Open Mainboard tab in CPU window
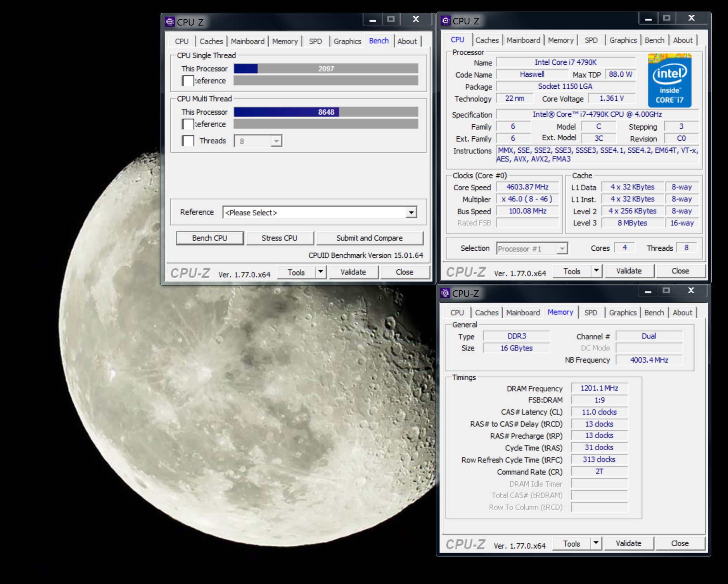Image resolution: width=728 pixels, height=584 pixels. click(x=523, y=40)
